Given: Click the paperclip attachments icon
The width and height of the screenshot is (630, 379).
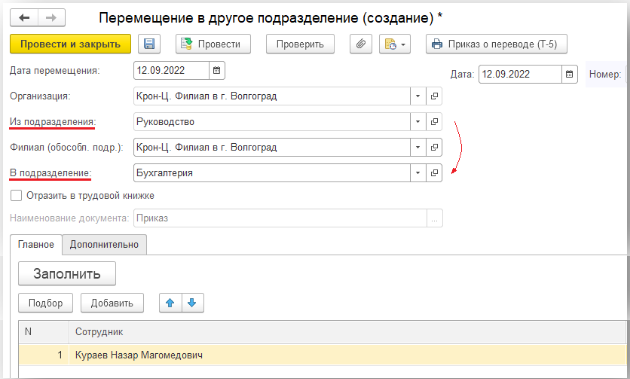Looking at the screenshot, I should coord(361,44).
